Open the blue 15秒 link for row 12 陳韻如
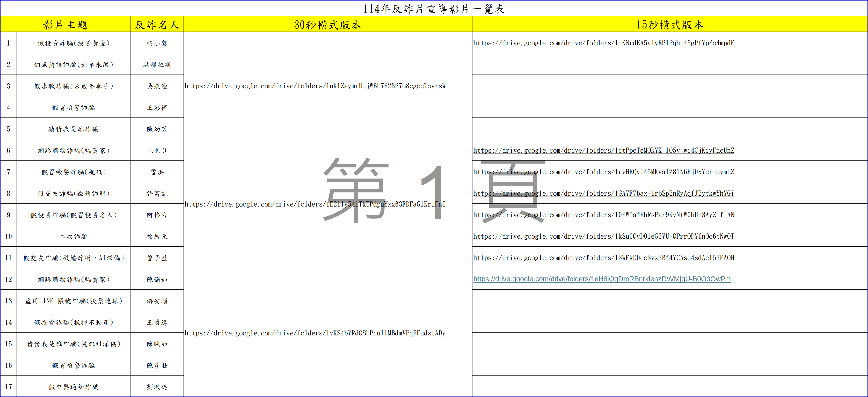The height and width of the screenshot is (397, 868). [x=602, y=279]
